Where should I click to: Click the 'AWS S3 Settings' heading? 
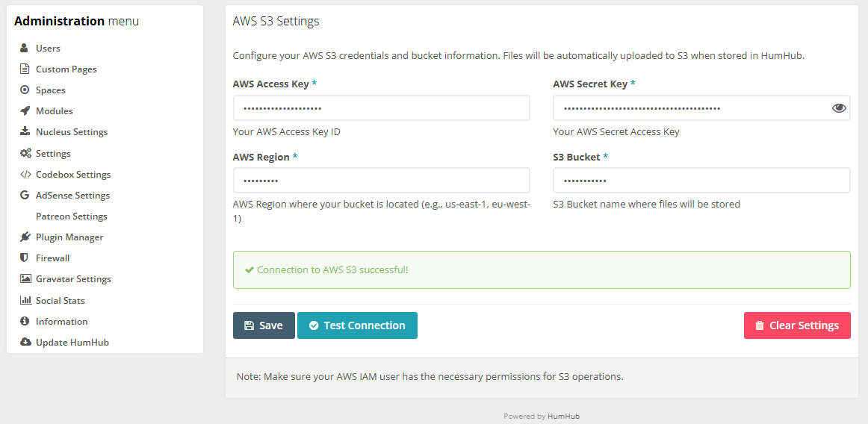[276, 22]
